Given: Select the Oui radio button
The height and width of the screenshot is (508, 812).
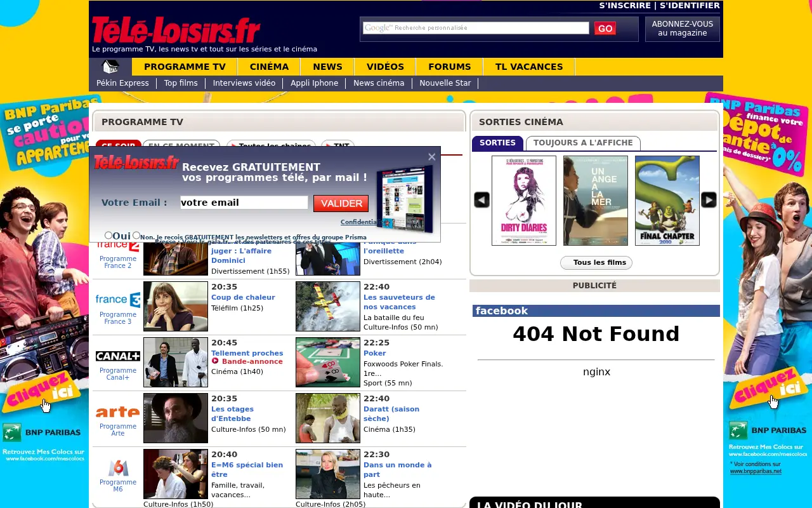Looking at the screenshot, I should point(108,235).
